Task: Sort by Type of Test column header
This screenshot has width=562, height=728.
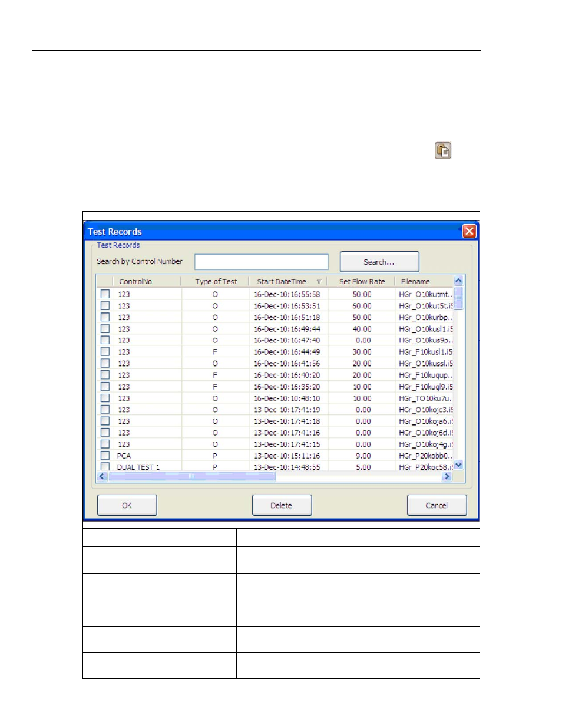Action: pyautogui.click(x=216, y=281)
